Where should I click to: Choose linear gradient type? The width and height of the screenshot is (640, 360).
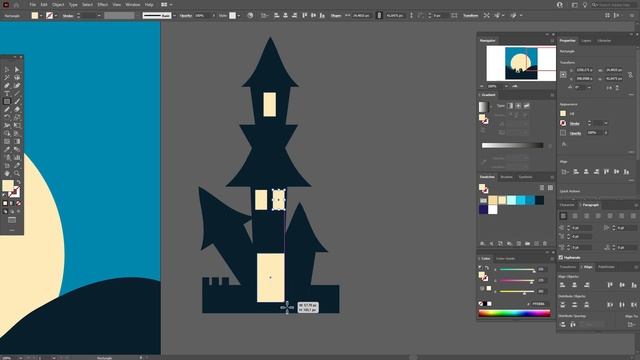510,106
